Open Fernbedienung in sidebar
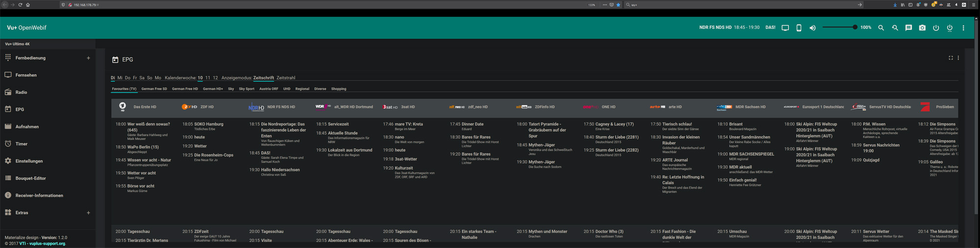 point(30,58)
